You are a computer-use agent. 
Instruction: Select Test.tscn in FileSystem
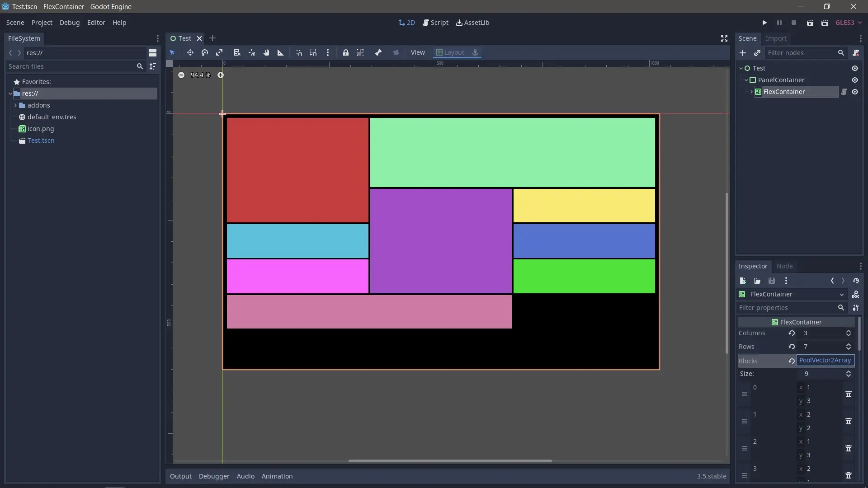pos(41,141)
